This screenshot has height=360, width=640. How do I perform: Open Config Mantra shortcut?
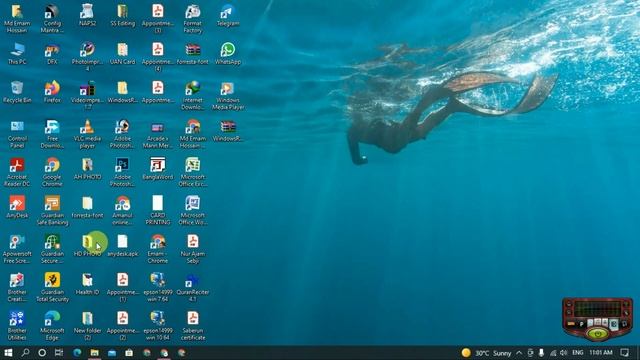pos(52,19)
